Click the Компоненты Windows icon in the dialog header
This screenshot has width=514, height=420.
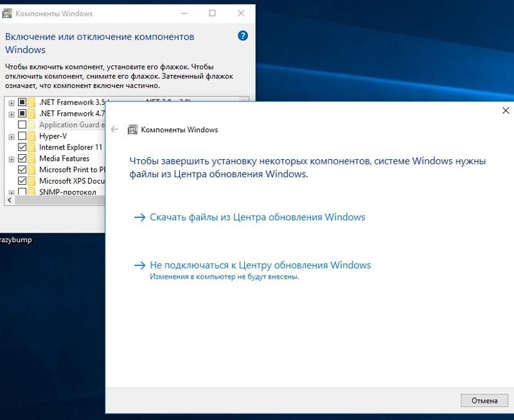(x=132, y=130)
